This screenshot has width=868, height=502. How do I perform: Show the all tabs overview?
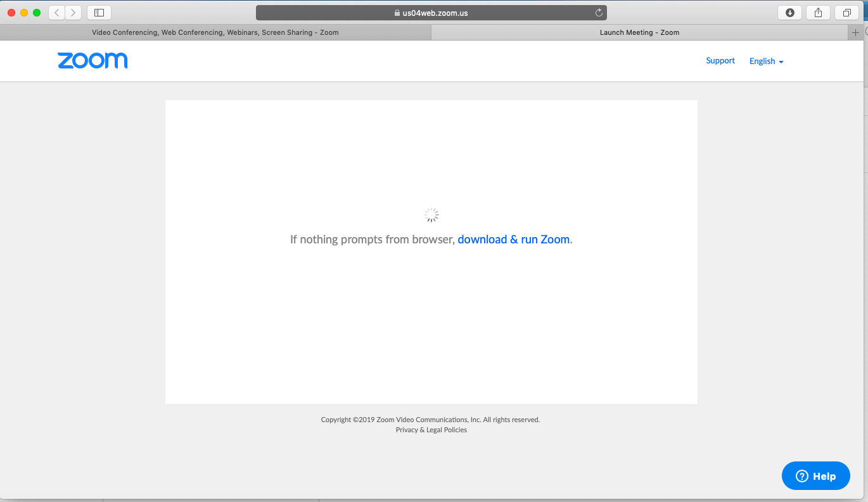point(846,13)
